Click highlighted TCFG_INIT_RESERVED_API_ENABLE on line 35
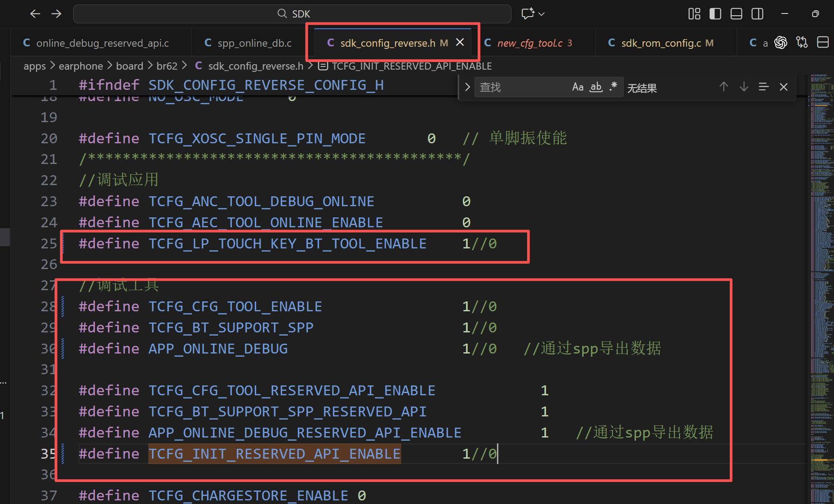 (275, 454)
